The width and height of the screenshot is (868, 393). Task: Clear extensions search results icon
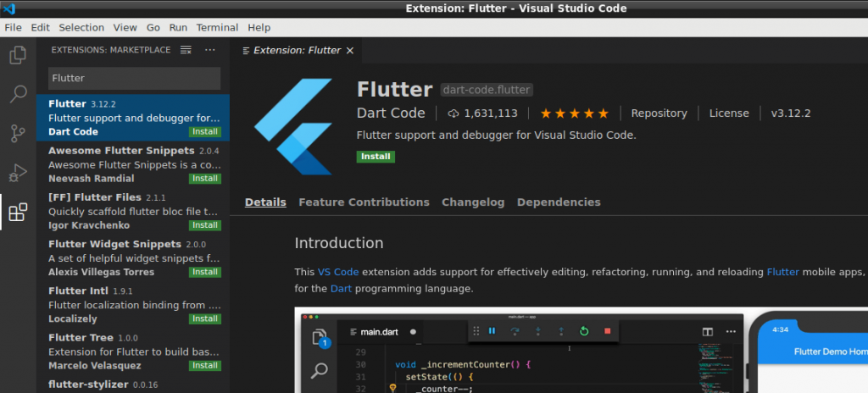186,50
